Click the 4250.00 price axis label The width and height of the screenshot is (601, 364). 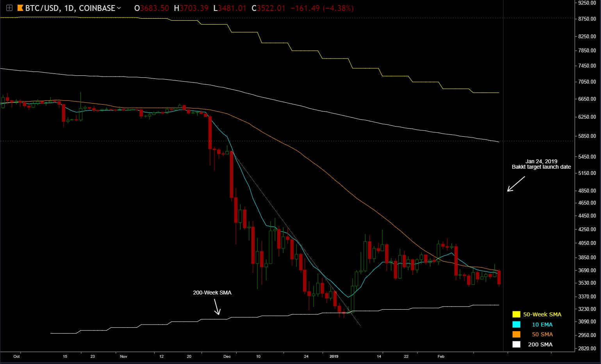coord(587,229)
